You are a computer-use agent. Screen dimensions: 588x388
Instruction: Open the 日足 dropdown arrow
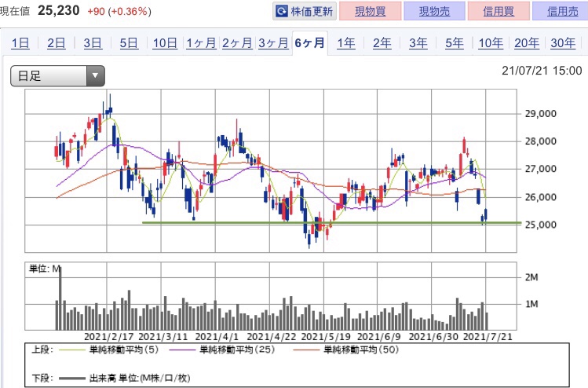tap(95, 76)
